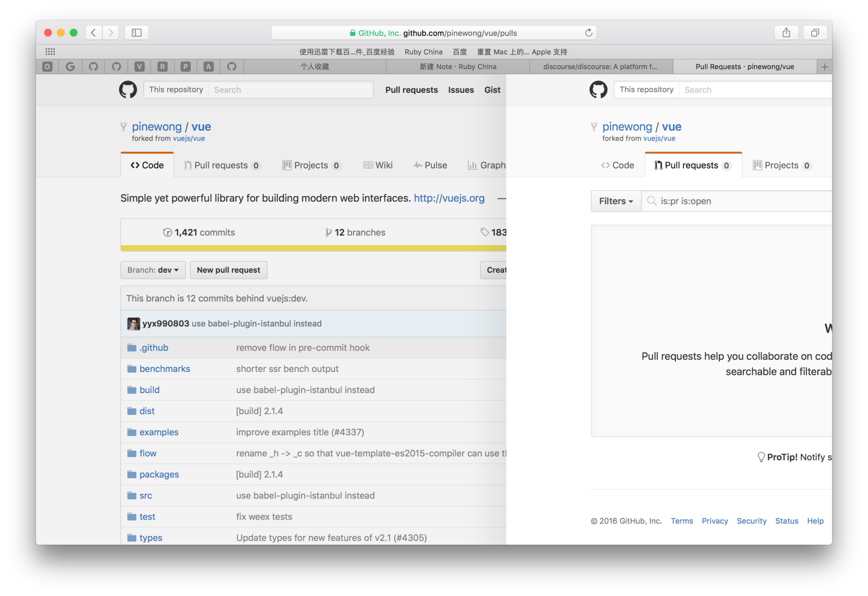Open the examples folder
Viewport: 868px width, 596px height.
tap(159, 432)
